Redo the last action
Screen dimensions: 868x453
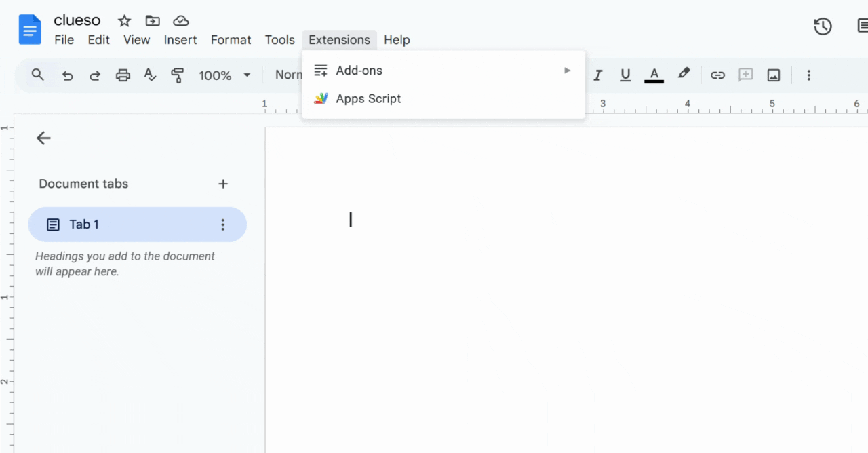pos(95,75)
